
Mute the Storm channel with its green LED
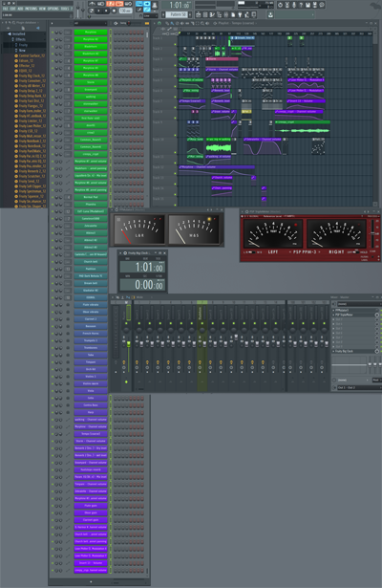coord(53,82)
